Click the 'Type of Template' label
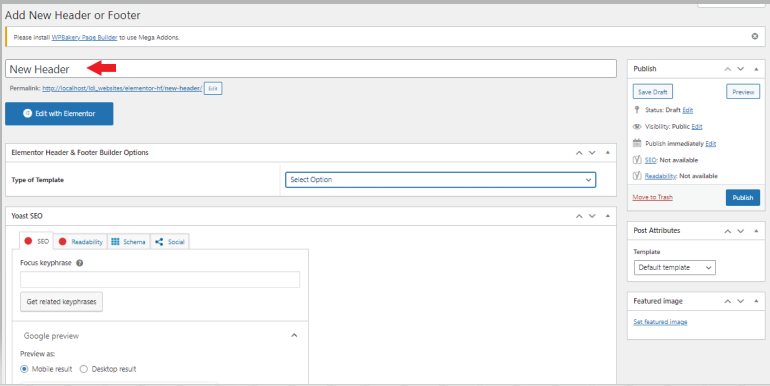Screen dimensions: 770x386 pos(37,180)
